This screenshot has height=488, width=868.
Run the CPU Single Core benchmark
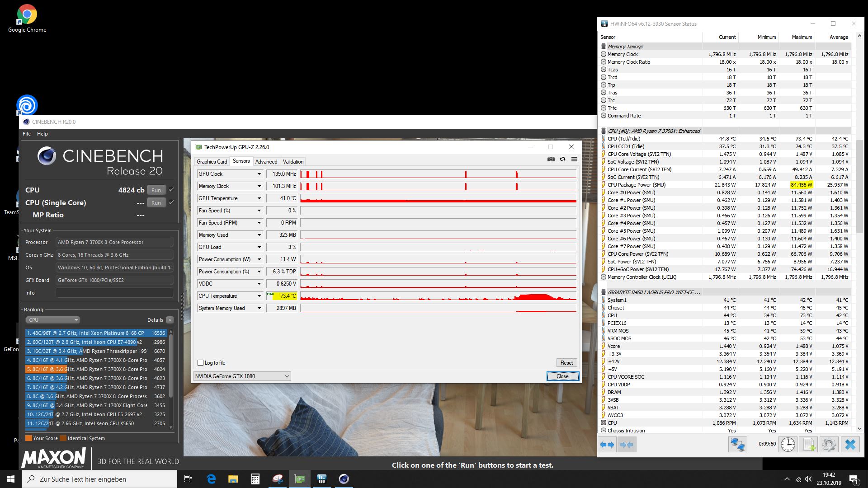156,203
